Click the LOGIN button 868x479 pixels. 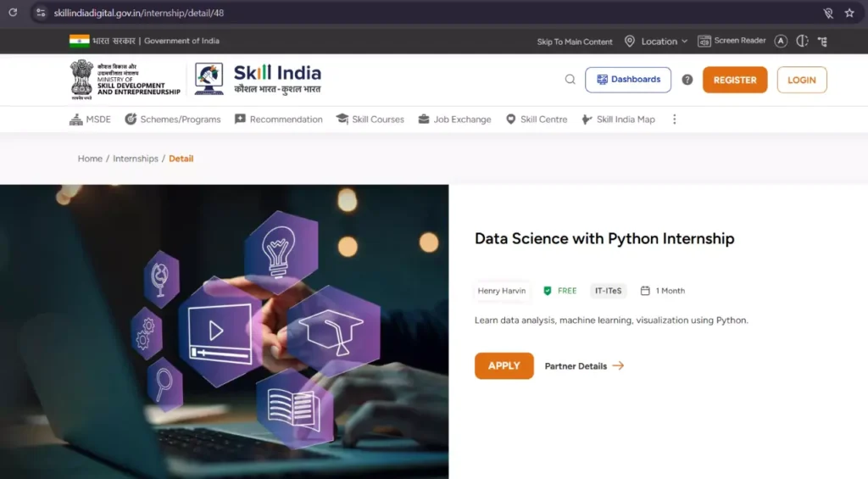click(x=802, y=80)
